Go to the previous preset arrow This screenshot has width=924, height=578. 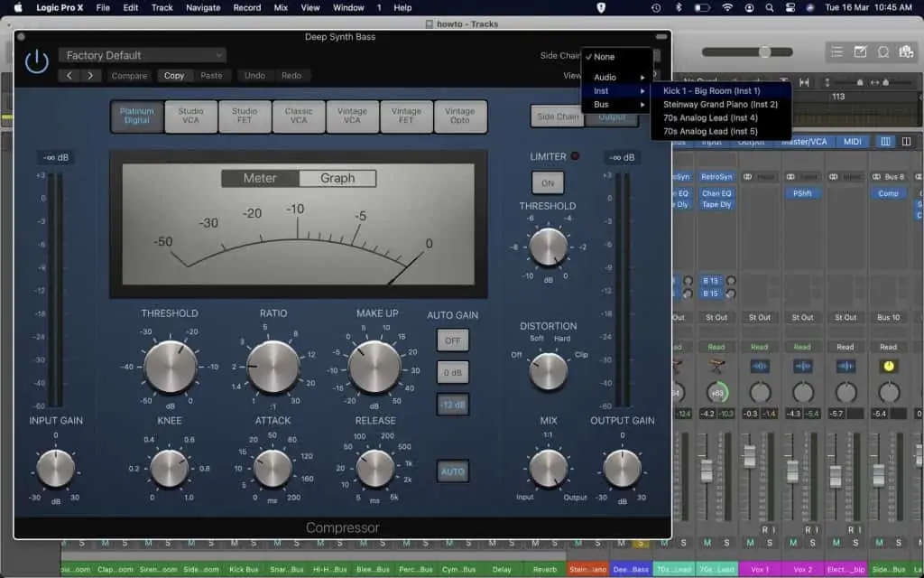pyautogui.click(x=69, y=76)
